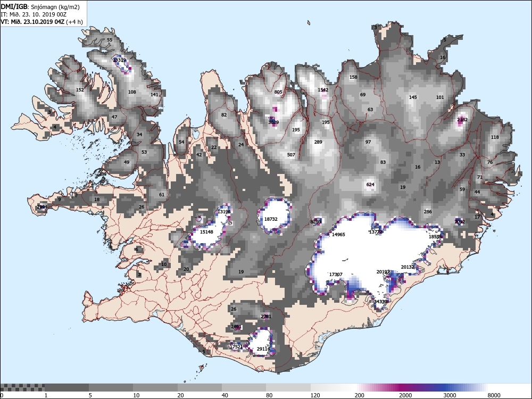Click the map value 82
This screenshot has height=399, width=532.
[224, 115]
